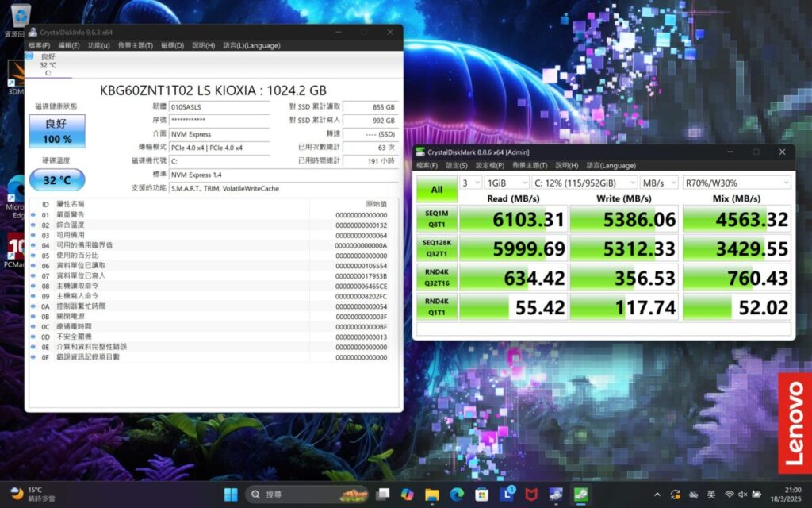
Task: Open the weather widget showing 15°C
Action: (32, 495)
